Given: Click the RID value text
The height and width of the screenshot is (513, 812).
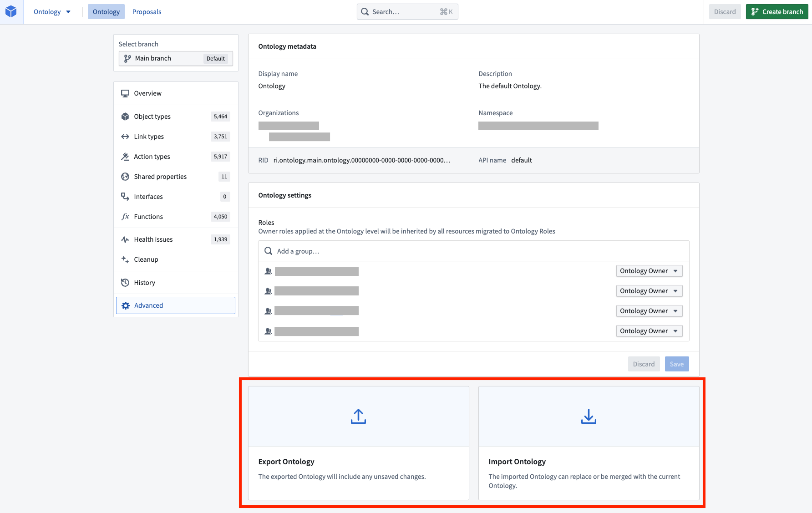Looking at the screenshot, I should (x=362, y=160).
